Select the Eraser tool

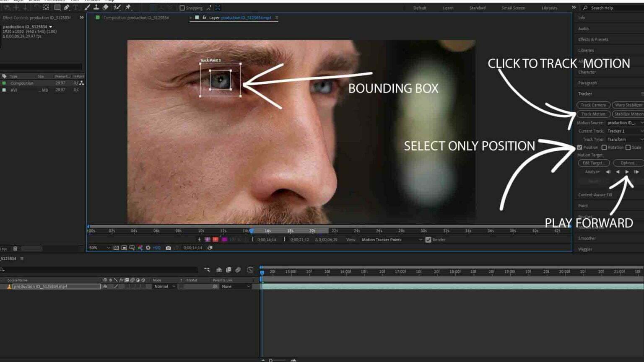[106, 8]
